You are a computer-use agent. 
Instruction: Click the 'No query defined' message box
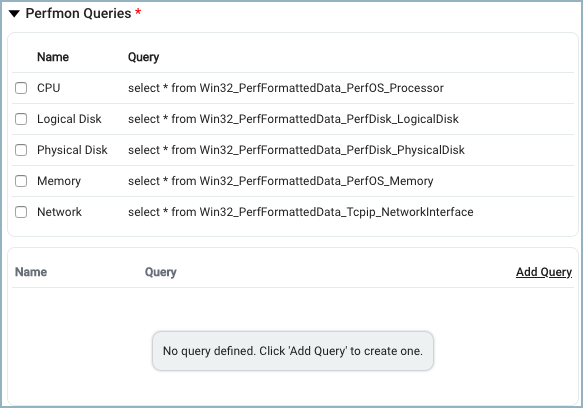point(293,351)
